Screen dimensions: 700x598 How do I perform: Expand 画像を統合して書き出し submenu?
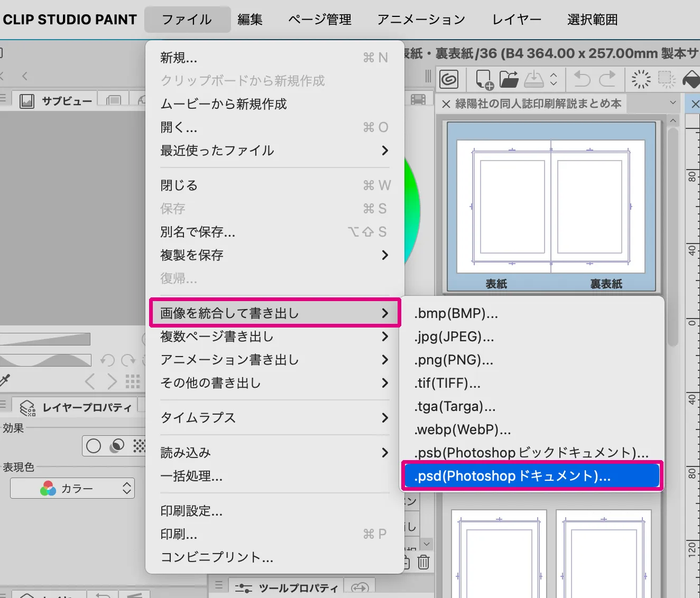point(275,313)
